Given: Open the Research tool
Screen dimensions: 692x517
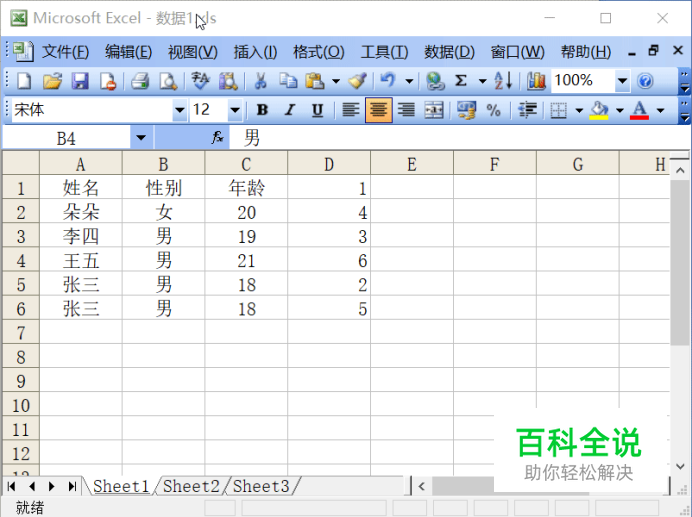Looking at the screenshot, I should (228, 81).
